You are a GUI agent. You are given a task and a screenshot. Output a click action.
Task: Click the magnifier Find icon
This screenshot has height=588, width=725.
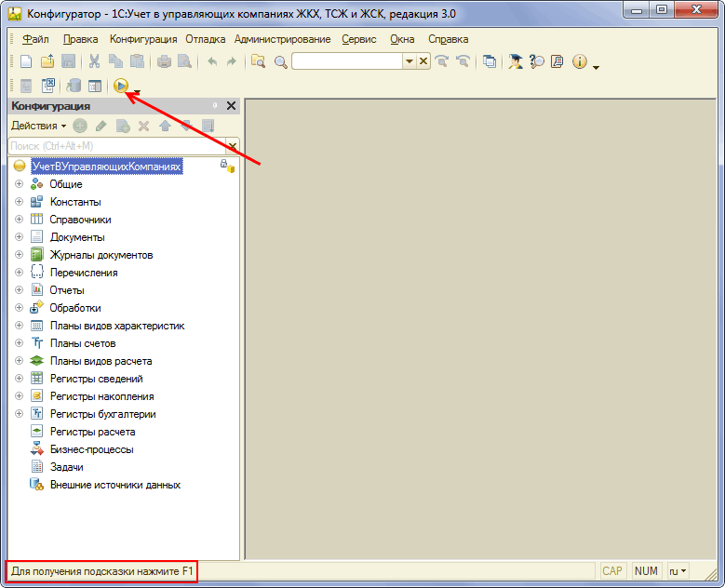(280, 61)
